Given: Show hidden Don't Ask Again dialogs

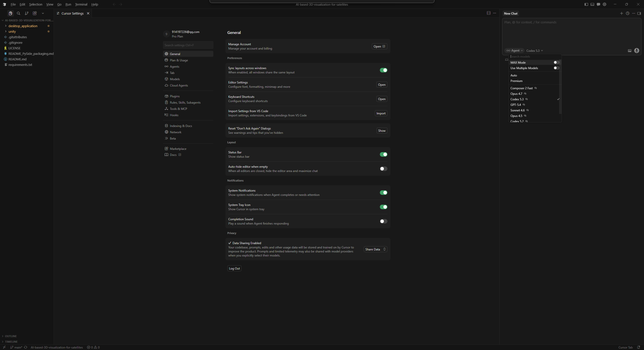Looking at the screenshot, I should click(382, 130).
